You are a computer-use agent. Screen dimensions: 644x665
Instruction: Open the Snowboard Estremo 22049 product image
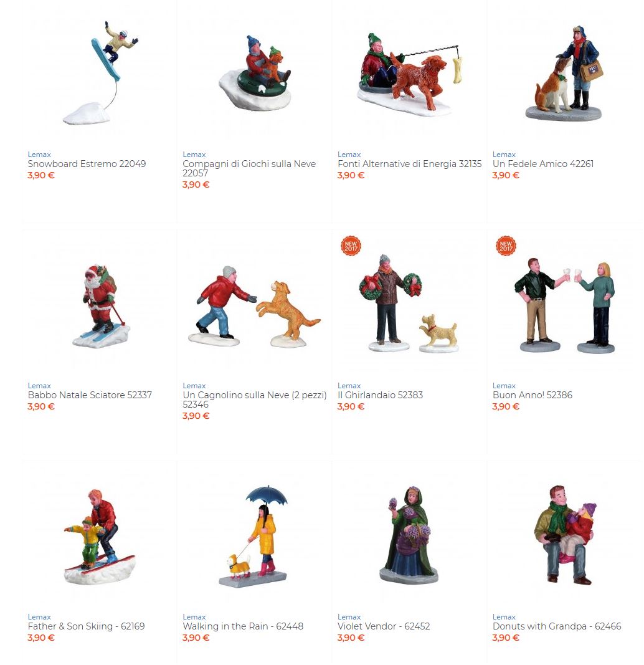point(100,72)
